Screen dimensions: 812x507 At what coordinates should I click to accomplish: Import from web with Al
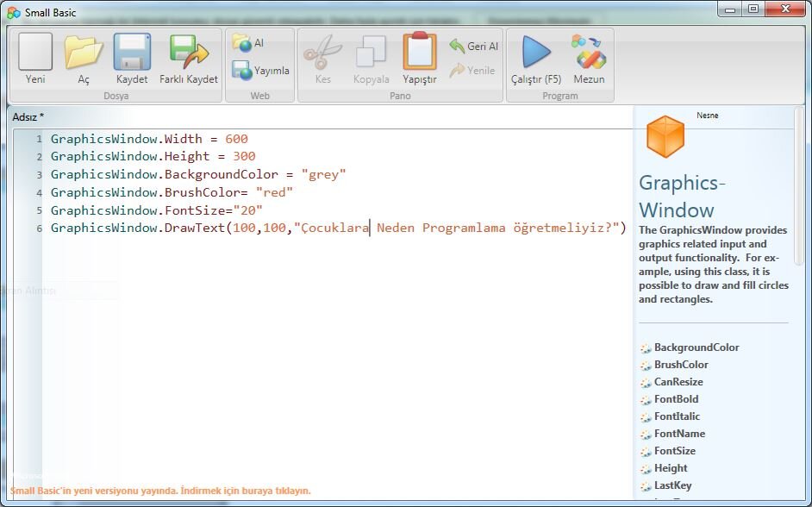click(x=248, y=42)
